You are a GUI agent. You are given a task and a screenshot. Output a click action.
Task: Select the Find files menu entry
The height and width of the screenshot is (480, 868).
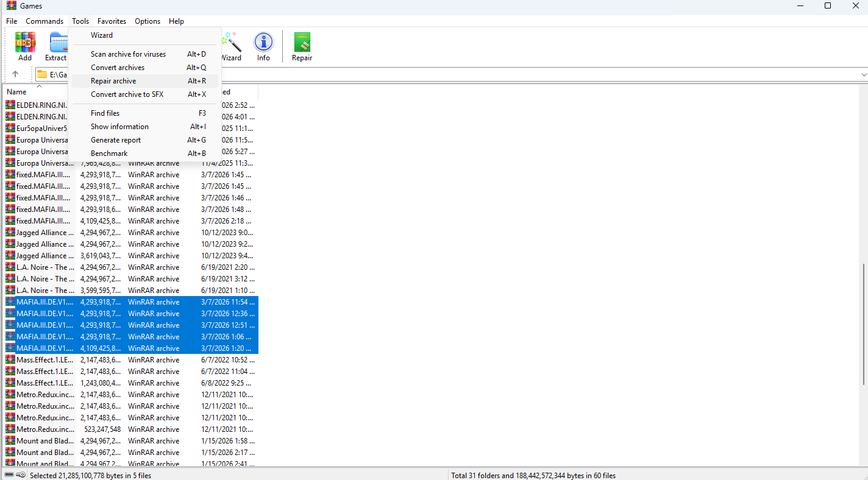coord(144,113)
